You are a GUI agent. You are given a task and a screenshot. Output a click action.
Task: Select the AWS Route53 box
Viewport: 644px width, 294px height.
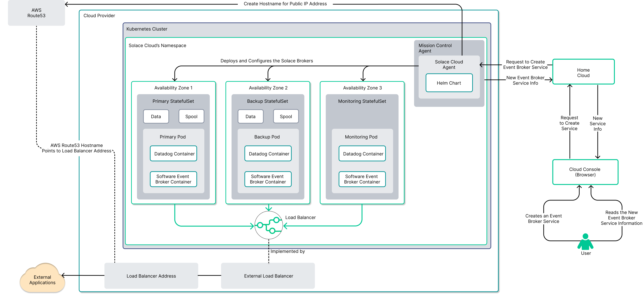pyautogui.click(x=36, y=13)
